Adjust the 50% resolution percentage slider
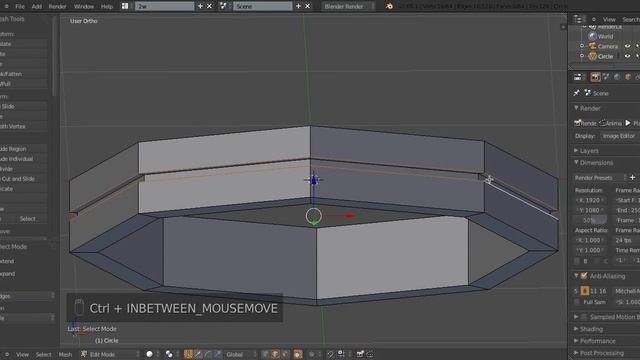640x360 pixels. (x=590, y=220)
